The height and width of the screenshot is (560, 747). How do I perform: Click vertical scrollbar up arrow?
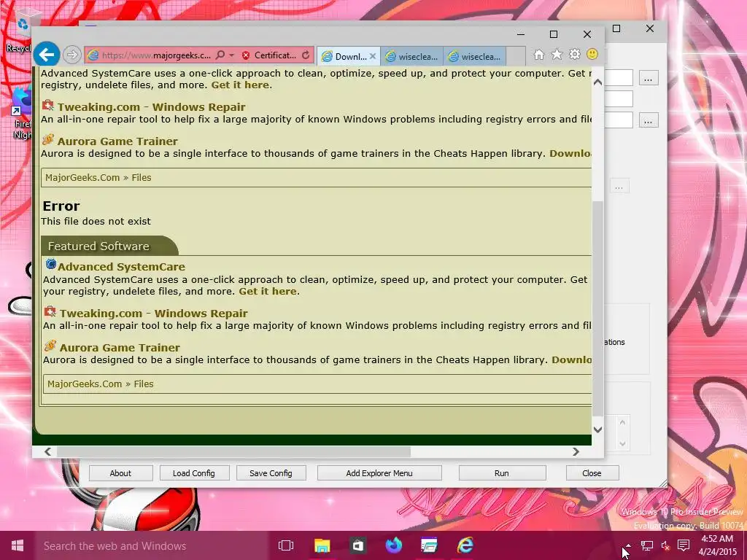coord(597,82)
